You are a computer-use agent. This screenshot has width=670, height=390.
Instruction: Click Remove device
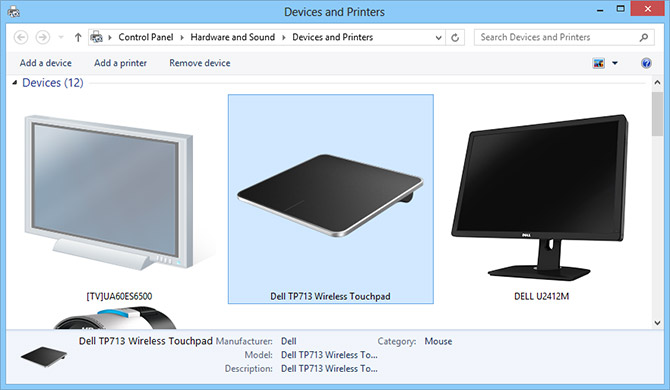(x=200, y=63)
